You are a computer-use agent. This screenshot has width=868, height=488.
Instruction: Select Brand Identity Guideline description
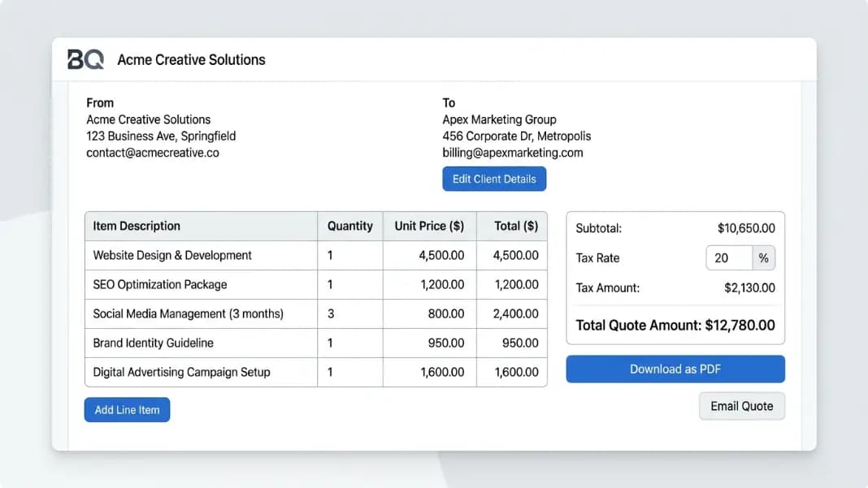coord(153,343)
